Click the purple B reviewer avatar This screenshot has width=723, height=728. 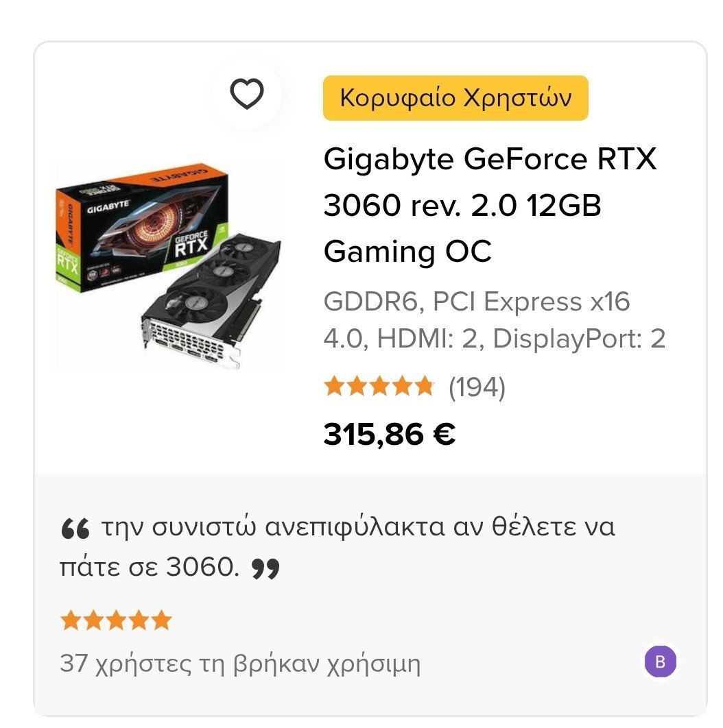pyautogui.click(x=661, y=661)
